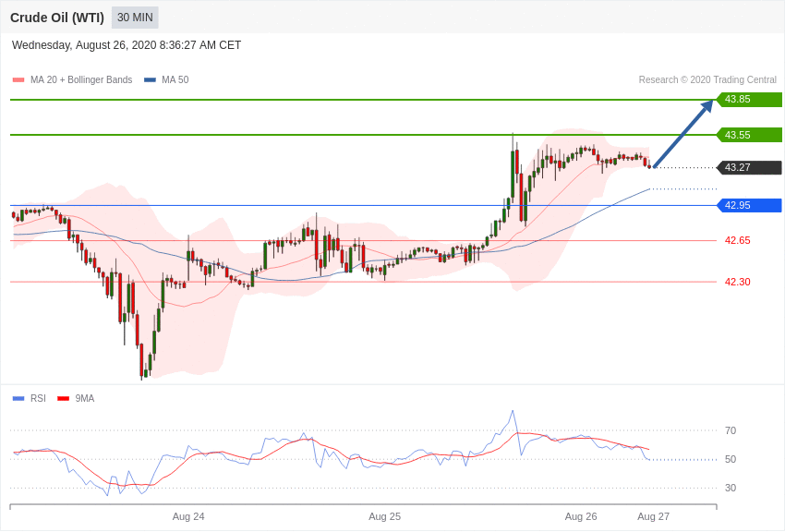Viewport: 785px width, 532px height.
Task: Select the Aug 25 date axis label
Action: click(x=384, y=516)
